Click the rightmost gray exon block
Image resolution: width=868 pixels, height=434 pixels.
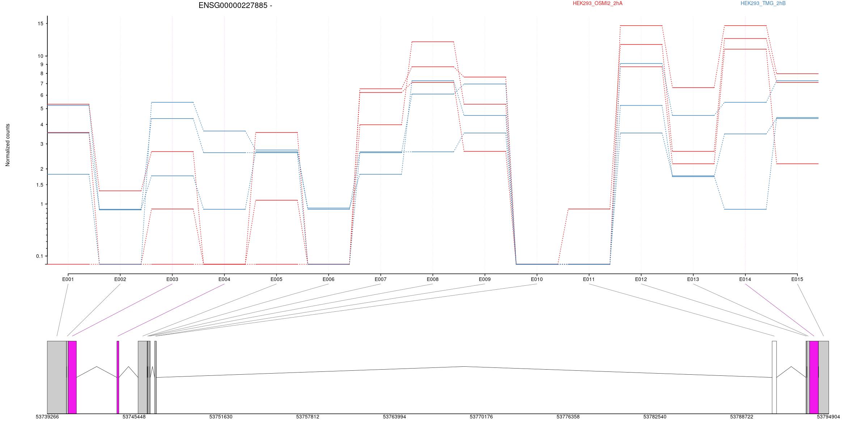(824, 377)
